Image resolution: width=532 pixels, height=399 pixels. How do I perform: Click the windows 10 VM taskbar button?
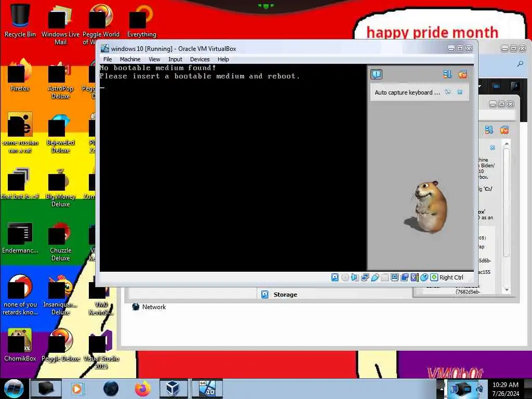(x=207, y=389)
